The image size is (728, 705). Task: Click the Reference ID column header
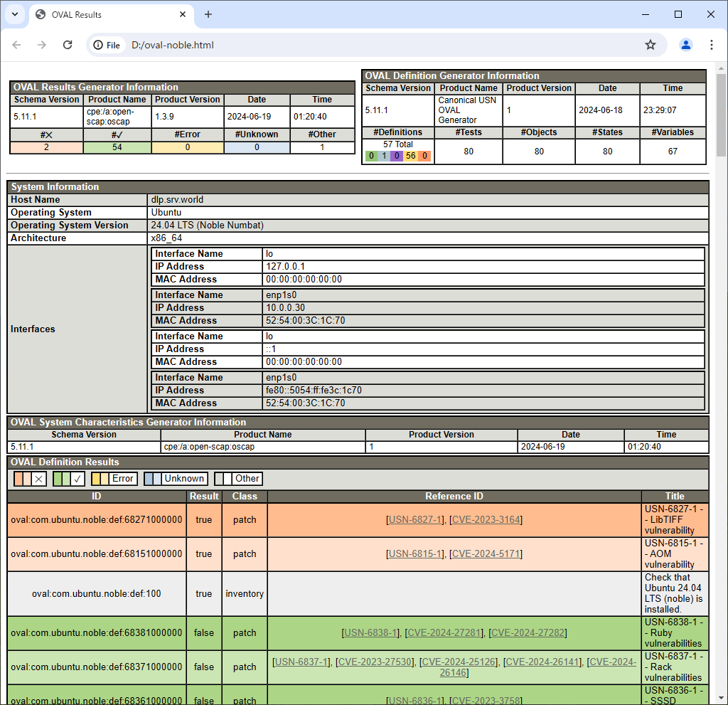click(454, 497)
